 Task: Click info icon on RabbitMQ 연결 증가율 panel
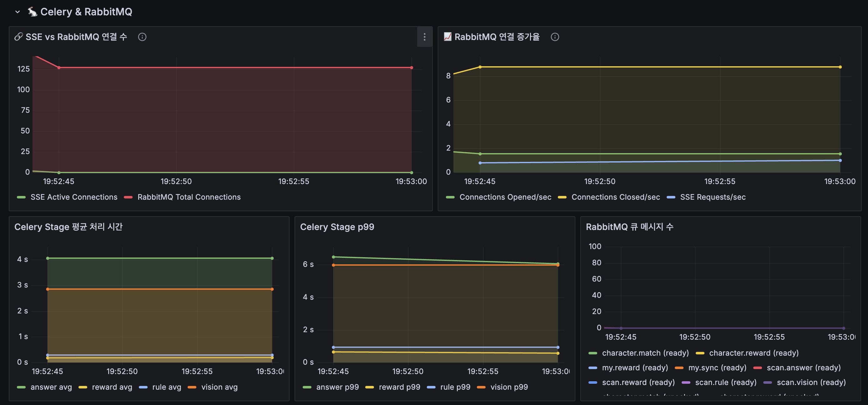point(555,37)
